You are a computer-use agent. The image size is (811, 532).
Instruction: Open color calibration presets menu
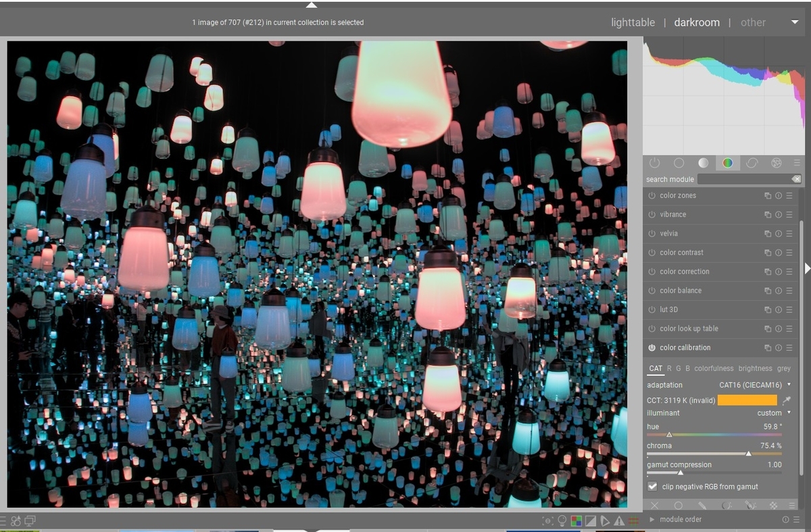789,347
